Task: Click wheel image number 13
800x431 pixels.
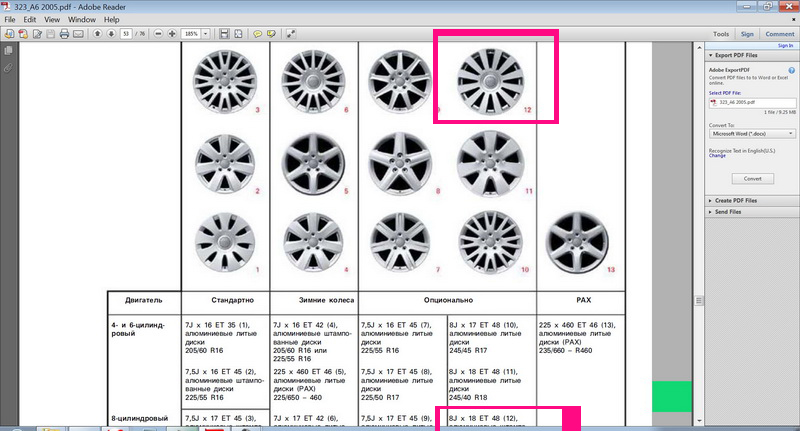Action: (x=577, y=243)
